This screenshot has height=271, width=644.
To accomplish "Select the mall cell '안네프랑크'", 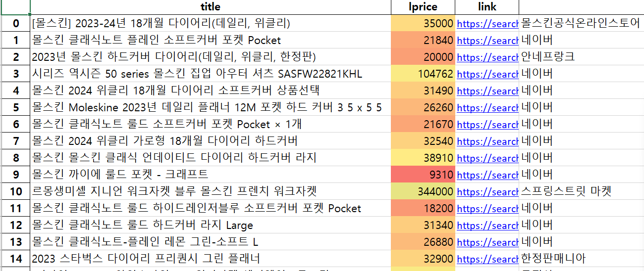I will (x=581, y=57).
